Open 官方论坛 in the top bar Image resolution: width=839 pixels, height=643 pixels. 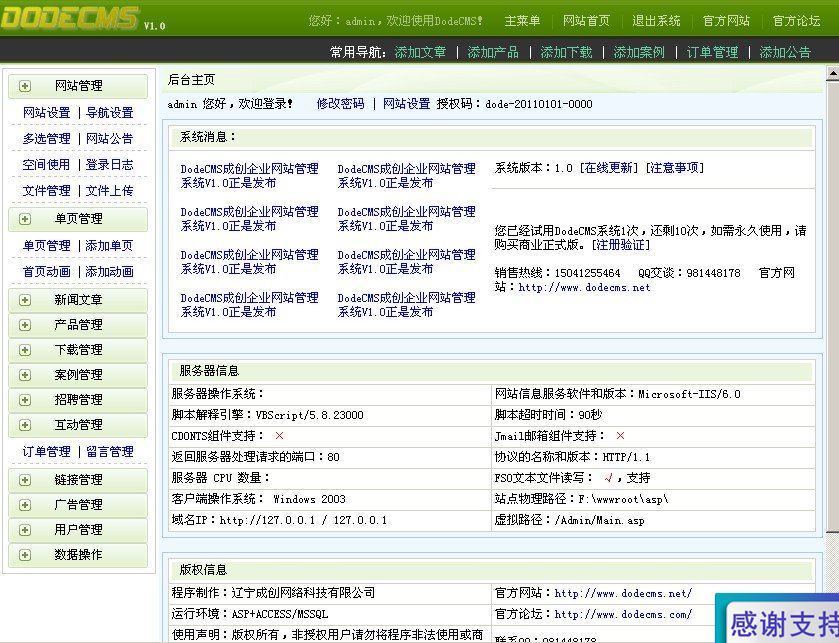tap(797, 21)
